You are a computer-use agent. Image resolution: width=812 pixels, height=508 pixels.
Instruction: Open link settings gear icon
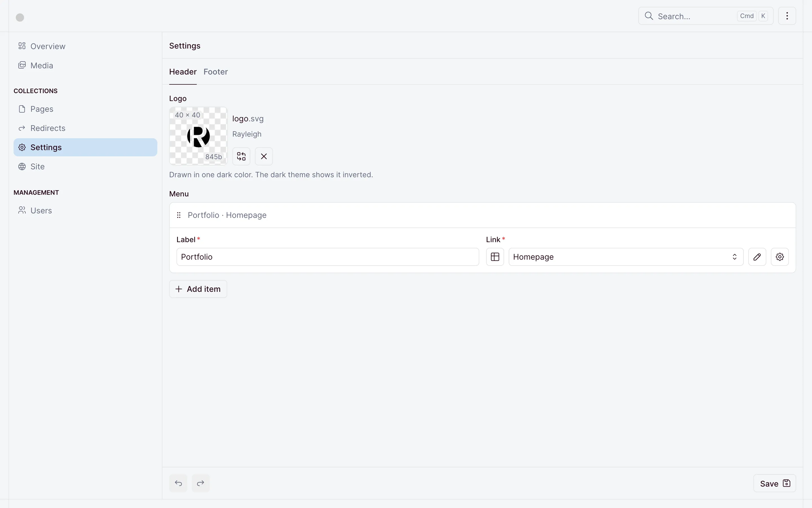[780, 257]
